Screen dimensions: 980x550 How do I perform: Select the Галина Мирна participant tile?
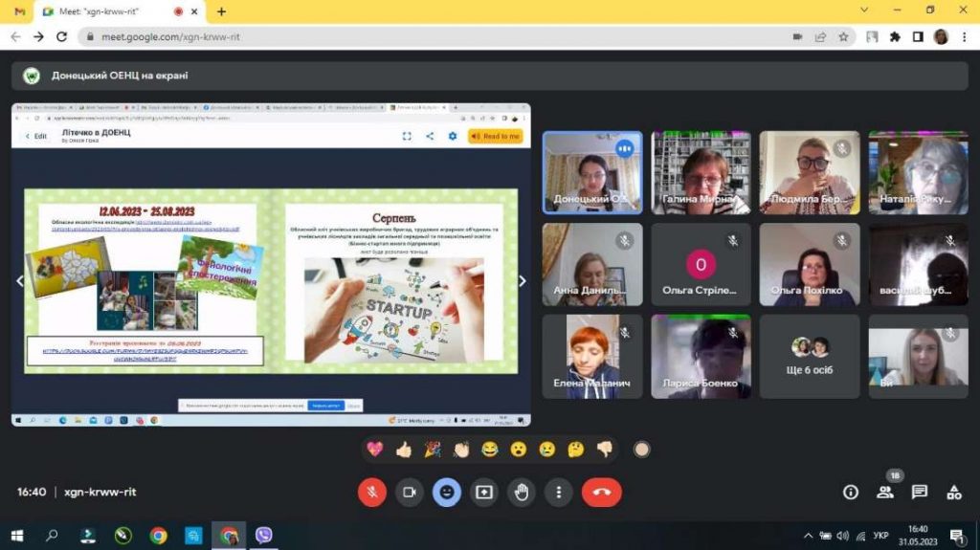[x=701, y=172]
